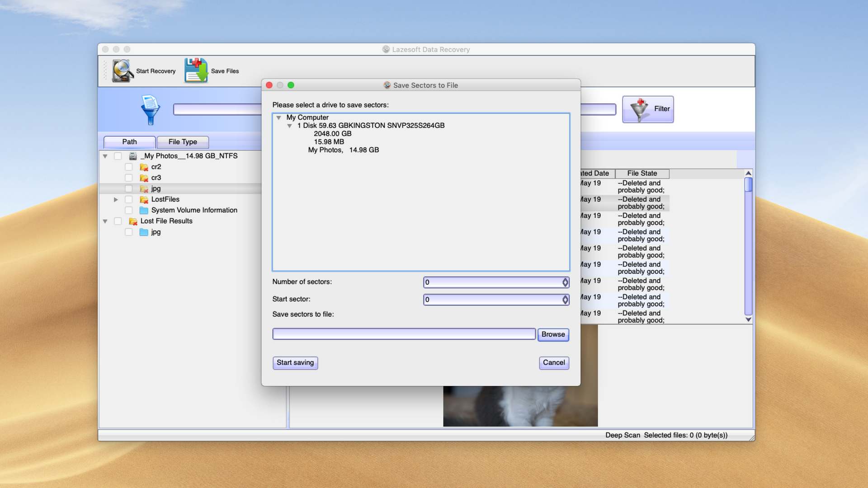The height and width of the screenshot is (488, 868).
Task: Expand the LostFiles tree node
Action: coord(116,199)
